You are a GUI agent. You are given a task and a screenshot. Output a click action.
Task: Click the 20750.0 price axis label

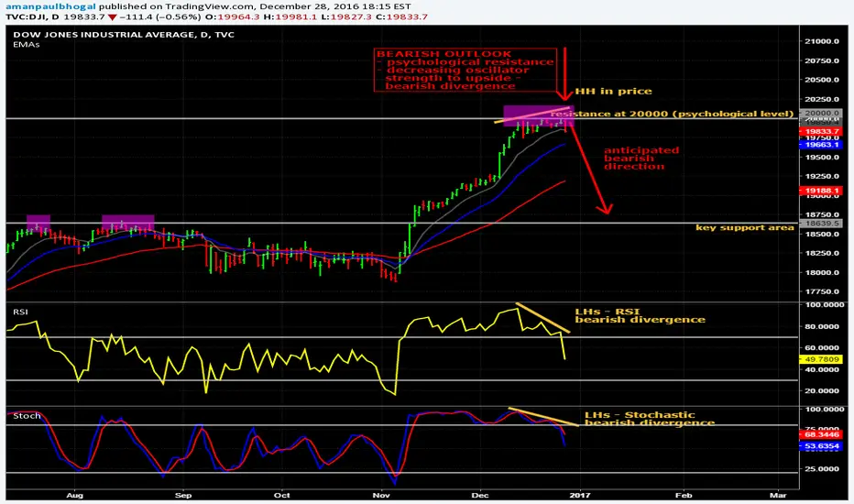[822, 60]
